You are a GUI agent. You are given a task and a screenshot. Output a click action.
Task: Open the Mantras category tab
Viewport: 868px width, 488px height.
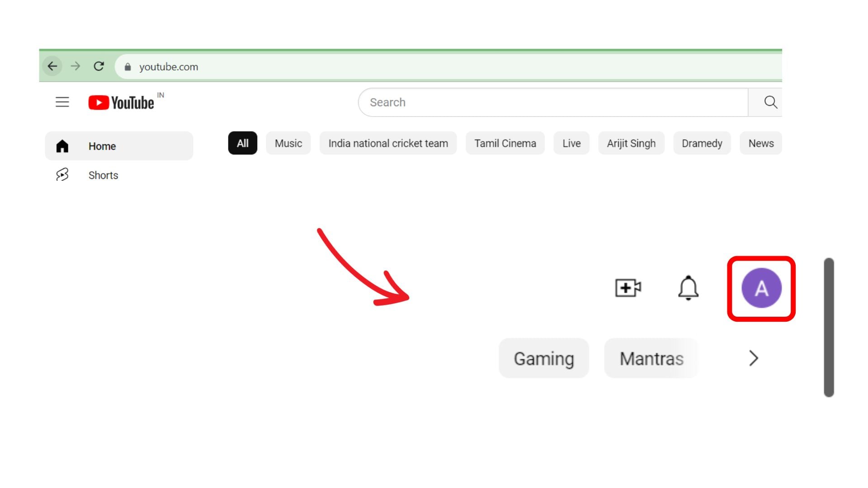651,358
